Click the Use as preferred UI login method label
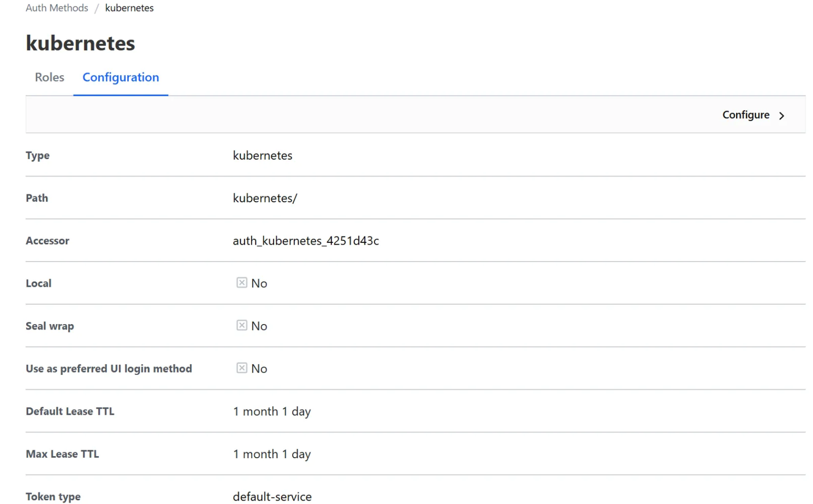The height and width of the screenshot is (504, 813). [x=109, y=369]
